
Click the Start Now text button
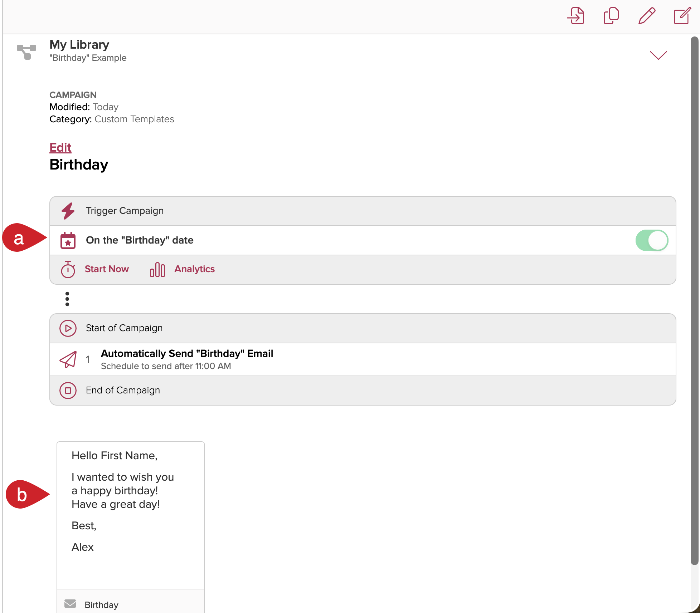click(107, 269)
